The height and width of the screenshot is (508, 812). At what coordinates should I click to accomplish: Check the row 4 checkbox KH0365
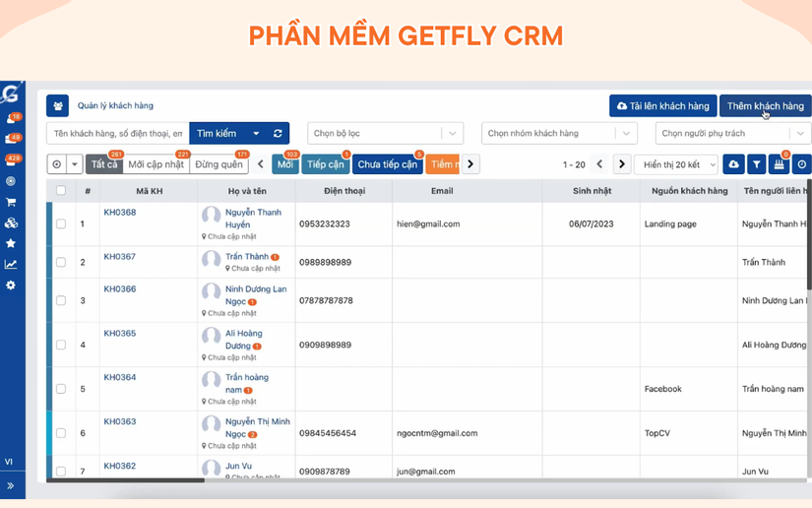(61, 345)
